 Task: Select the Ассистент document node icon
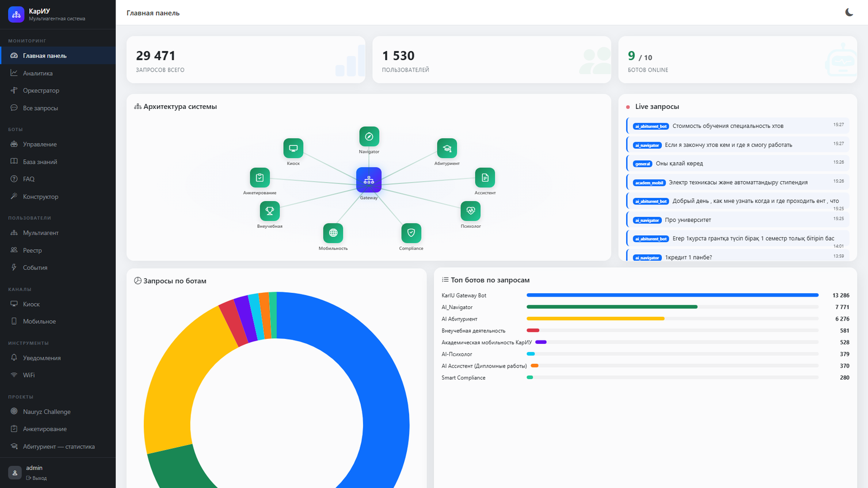pyautogui.click(x=485, y=177)
